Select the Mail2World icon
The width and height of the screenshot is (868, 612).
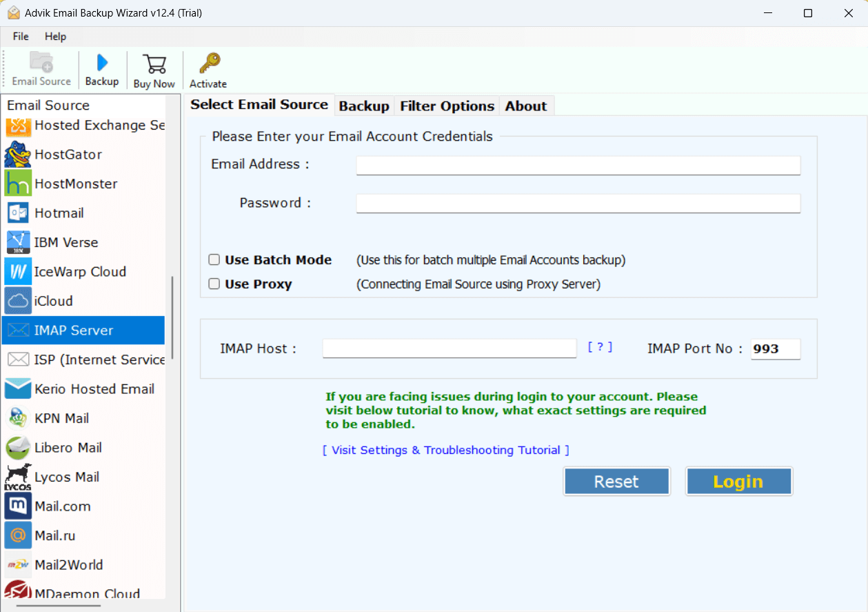click(x=18, y=565)
